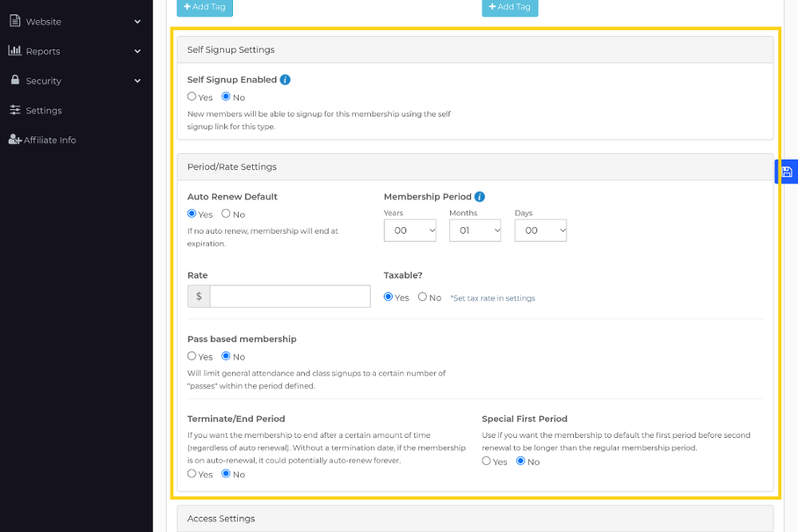Click the Reports bar chart icon
The height and width of the screenshot is (532, 798).
[x=14, y=50]
